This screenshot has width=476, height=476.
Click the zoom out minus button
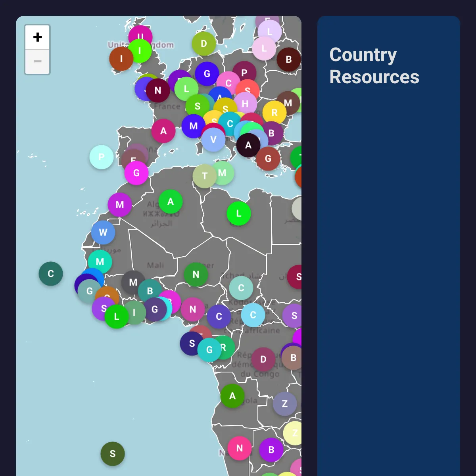tap(37, 61)
